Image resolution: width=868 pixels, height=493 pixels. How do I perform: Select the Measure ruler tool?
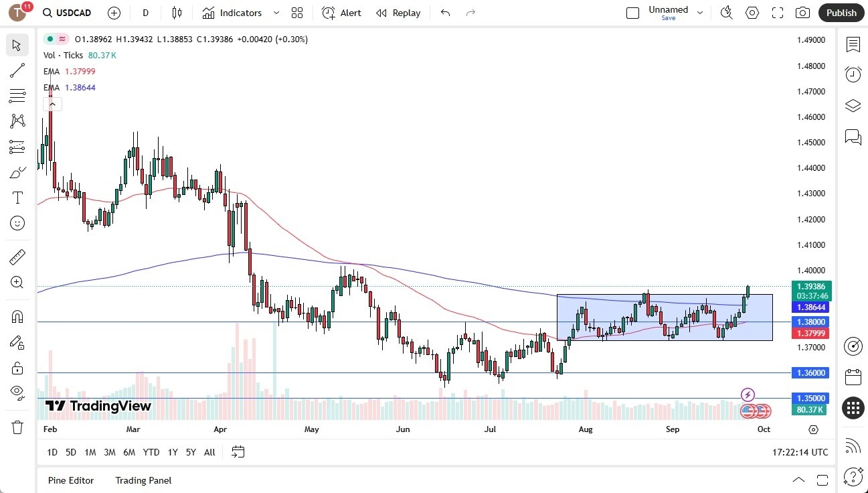click(17, 257)
